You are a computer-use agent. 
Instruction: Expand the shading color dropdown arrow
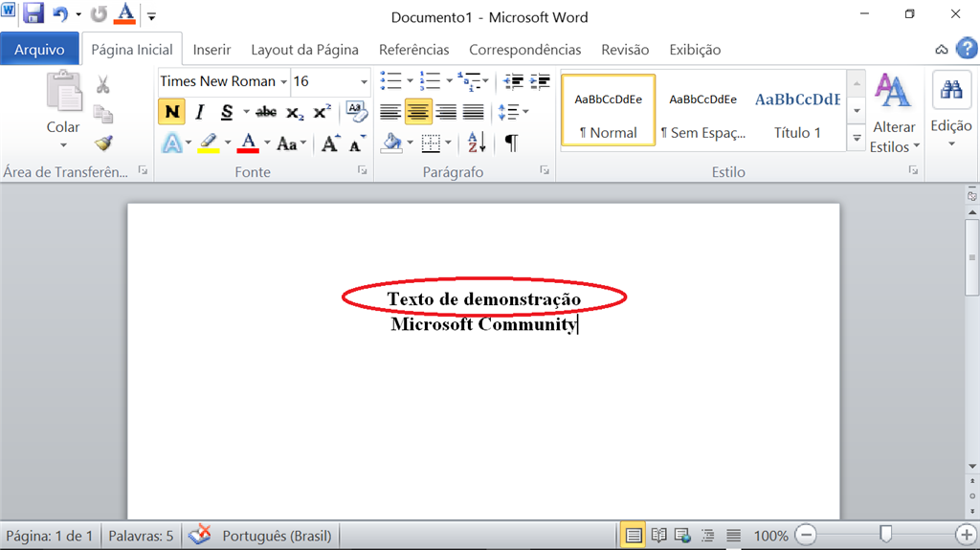pyautogui.click(x=410, y=143)
